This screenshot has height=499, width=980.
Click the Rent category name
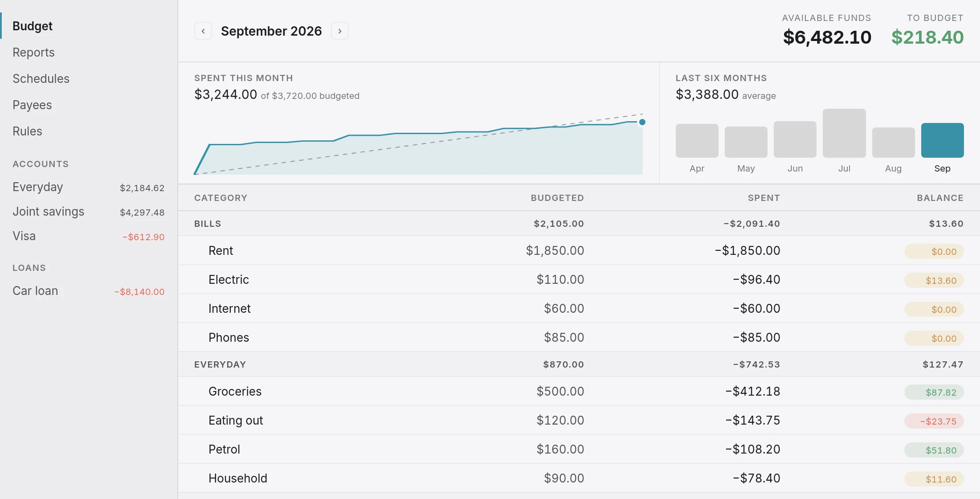220,250
